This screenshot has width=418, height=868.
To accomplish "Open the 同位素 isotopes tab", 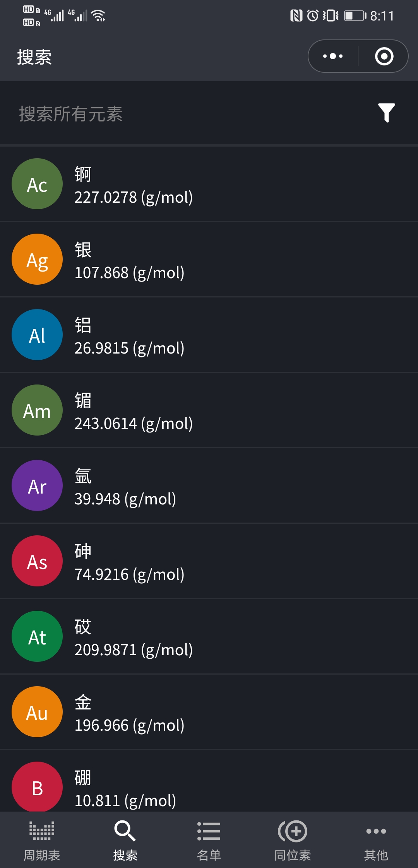I will pyautogui.click(x=293, y=840).
